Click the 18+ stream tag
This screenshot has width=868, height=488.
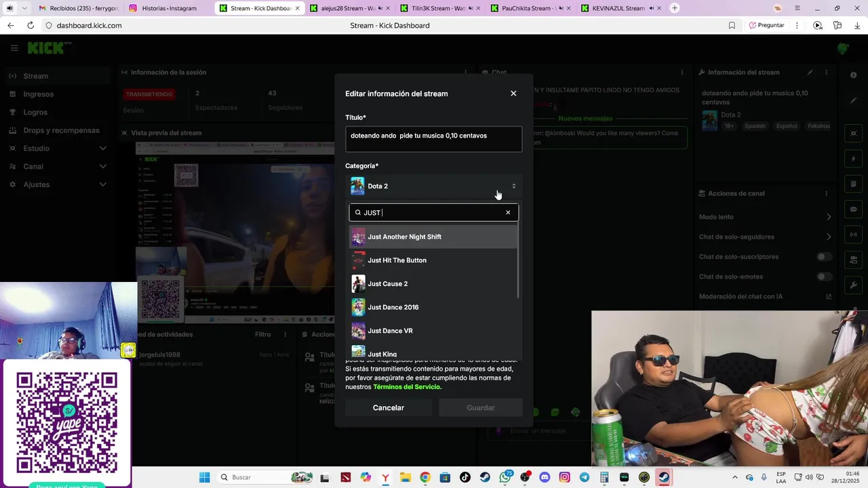pos(729,126)
